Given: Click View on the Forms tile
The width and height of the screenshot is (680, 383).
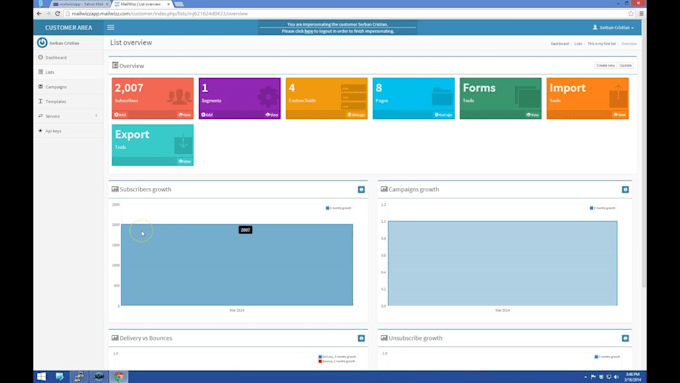Looking at the screenshot, I should (533, 115).
